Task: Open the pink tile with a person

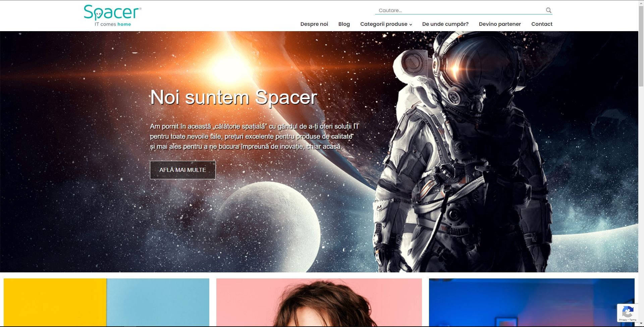Action: point(319,302)
